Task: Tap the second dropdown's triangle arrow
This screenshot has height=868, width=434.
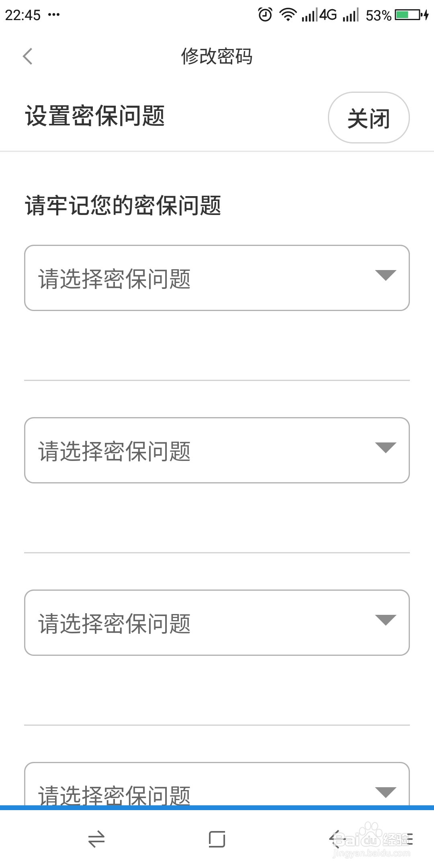Action: 386,448
